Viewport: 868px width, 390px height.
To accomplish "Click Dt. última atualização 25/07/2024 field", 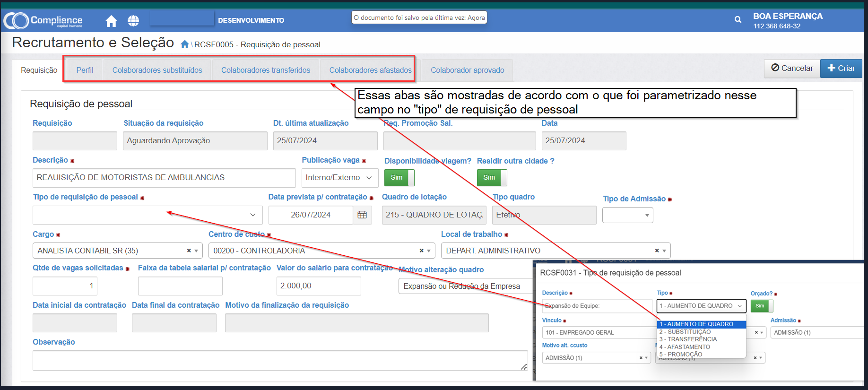I will 325,141.
